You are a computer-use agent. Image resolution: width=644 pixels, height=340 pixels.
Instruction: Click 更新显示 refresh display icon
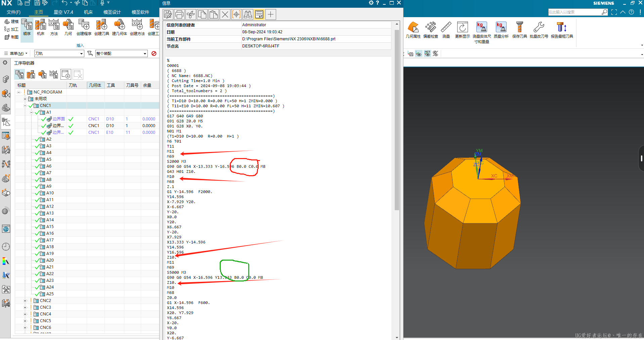tap(463, 30)
